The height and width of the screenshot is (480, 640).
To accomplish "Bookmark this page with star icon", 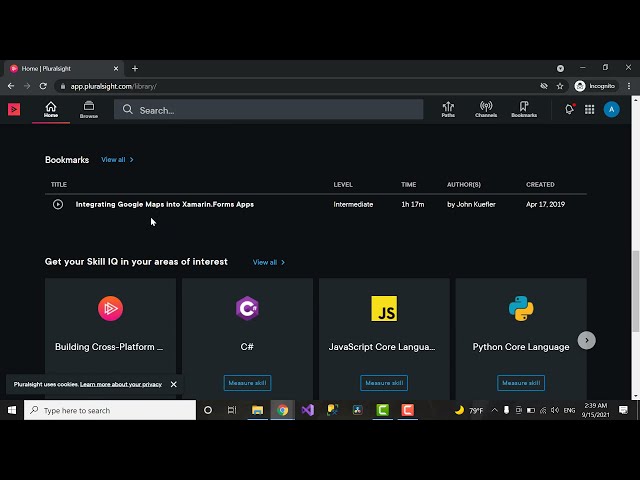I will pos(560,86).
